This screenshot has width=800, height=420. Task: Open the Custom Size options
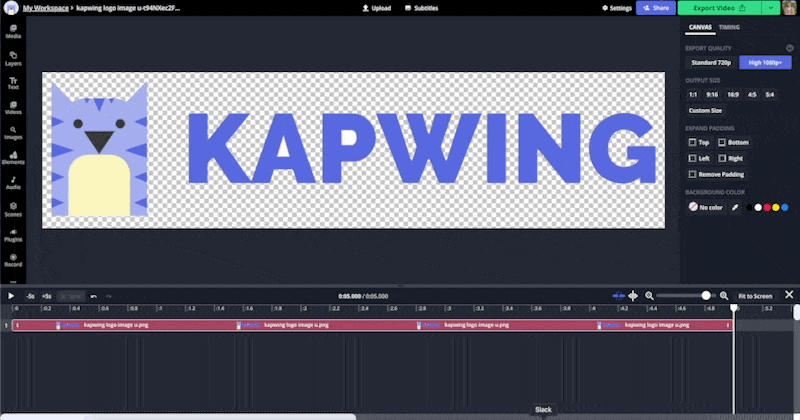click(x=704, y=110)
